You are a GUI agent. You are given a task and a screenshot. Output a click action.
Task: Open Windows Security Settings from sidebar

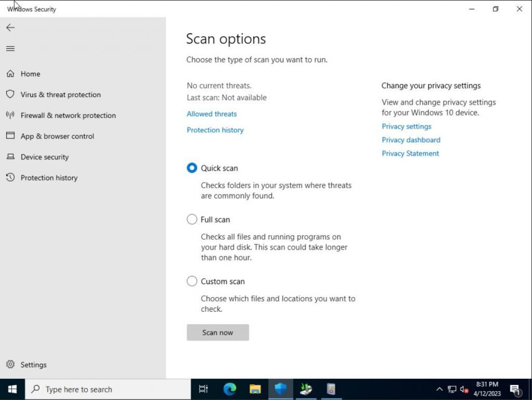[33, 365]
